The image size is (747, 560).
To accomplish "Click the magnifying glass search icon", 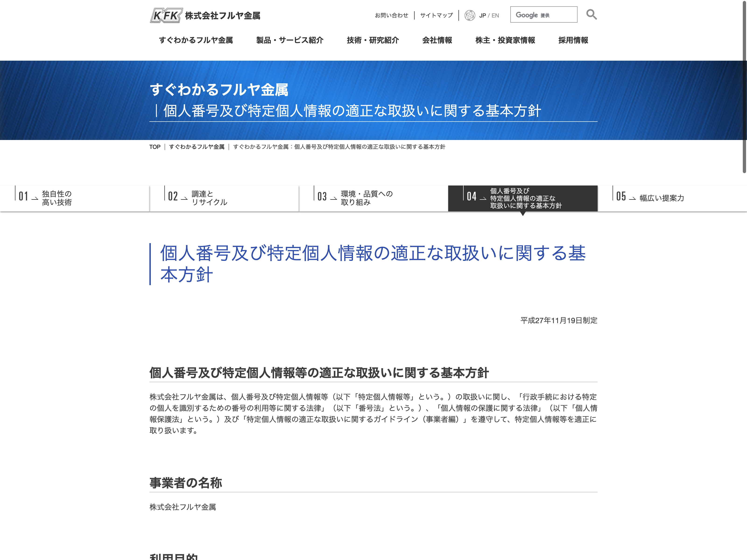I will tap(591, 14).
